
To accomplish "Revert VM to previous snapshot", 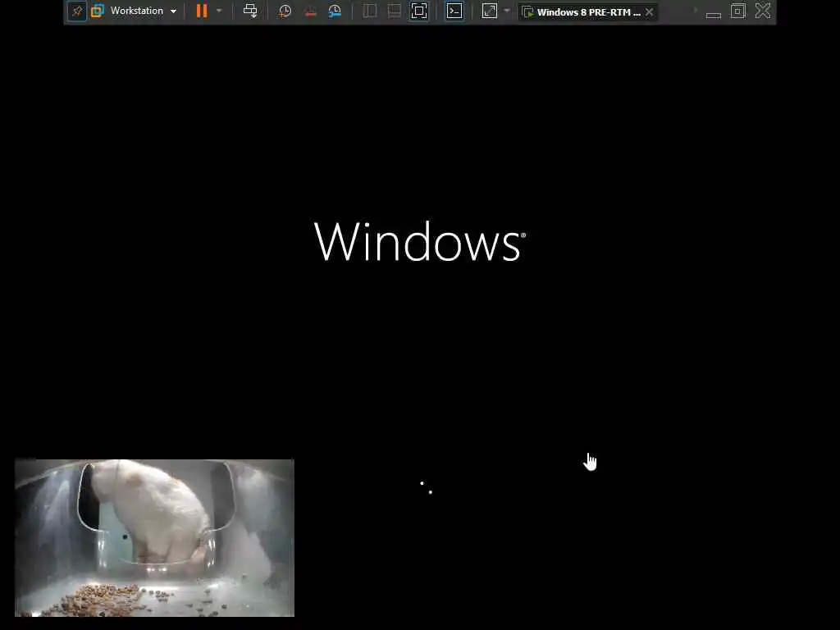I will [x=310, y=11].
